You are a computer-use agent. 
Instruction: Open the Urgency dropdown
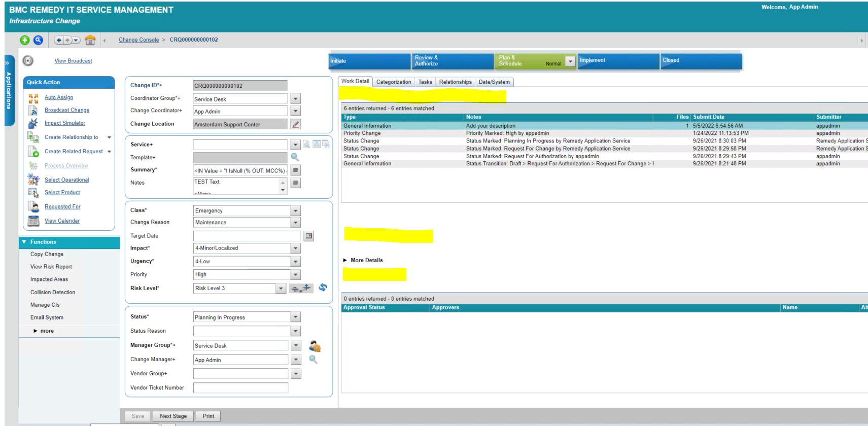click(296, 261)
